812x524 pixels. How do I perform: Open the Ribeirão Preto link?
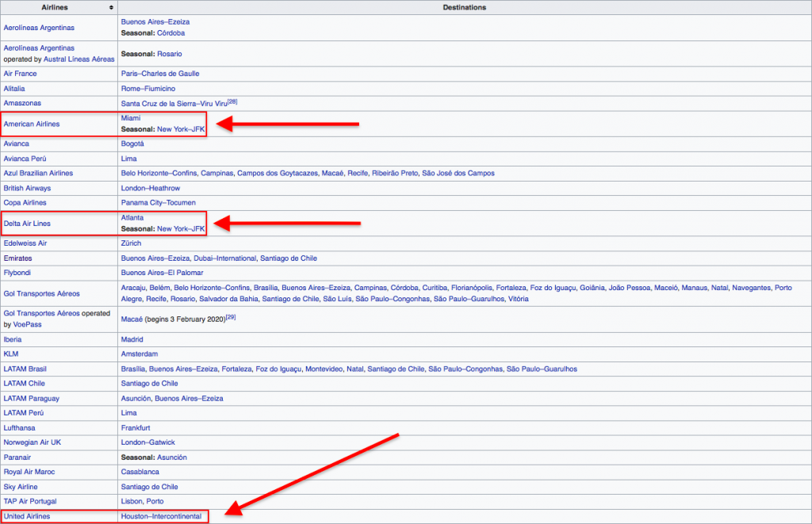coord(395,173)
